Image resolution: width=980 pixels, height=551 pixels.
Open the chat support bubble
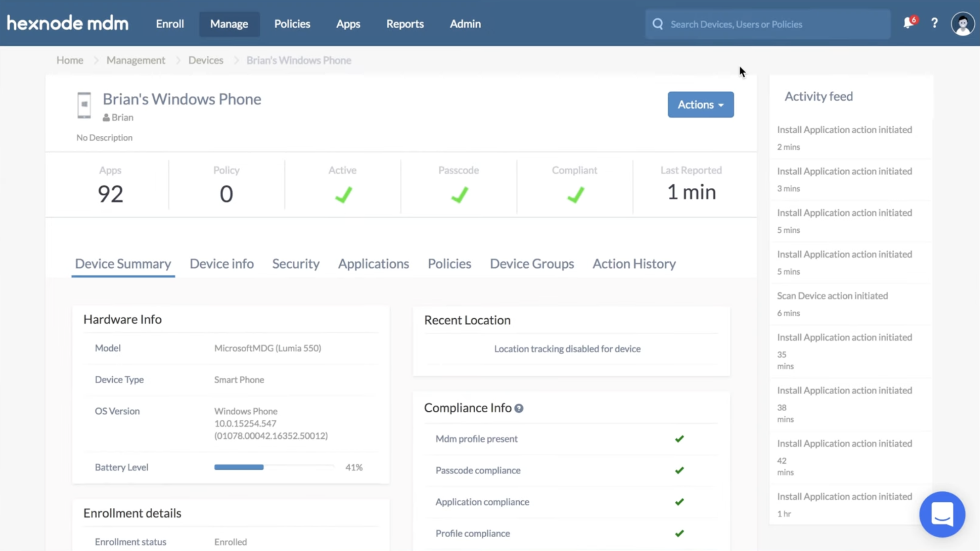pyautogui.click(x=941, y=514)
